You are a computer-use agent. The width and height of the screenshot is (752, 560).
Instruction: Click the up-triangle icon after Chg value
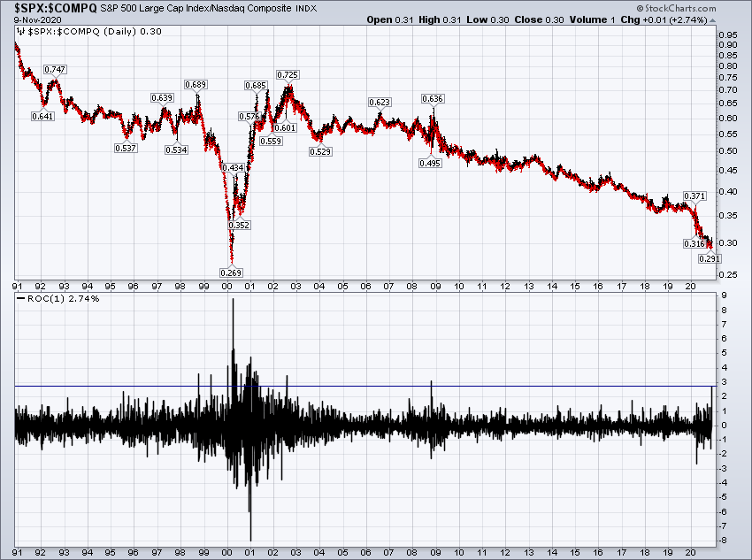click(x=713, y=20)
